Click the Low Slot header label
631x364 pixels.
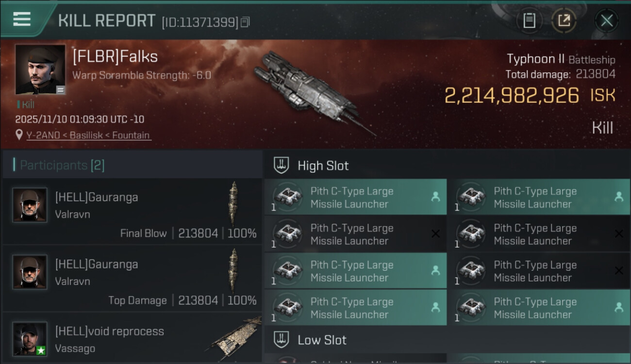(x=322, y=340)
